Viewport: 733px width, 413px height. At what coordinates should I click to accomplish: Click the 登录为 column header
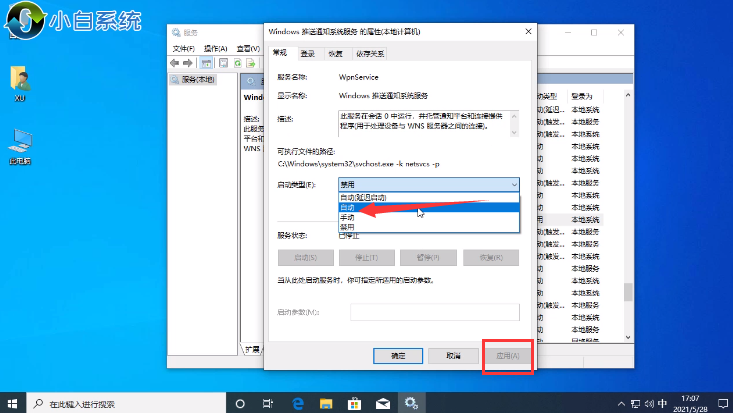tap(582, 96)
